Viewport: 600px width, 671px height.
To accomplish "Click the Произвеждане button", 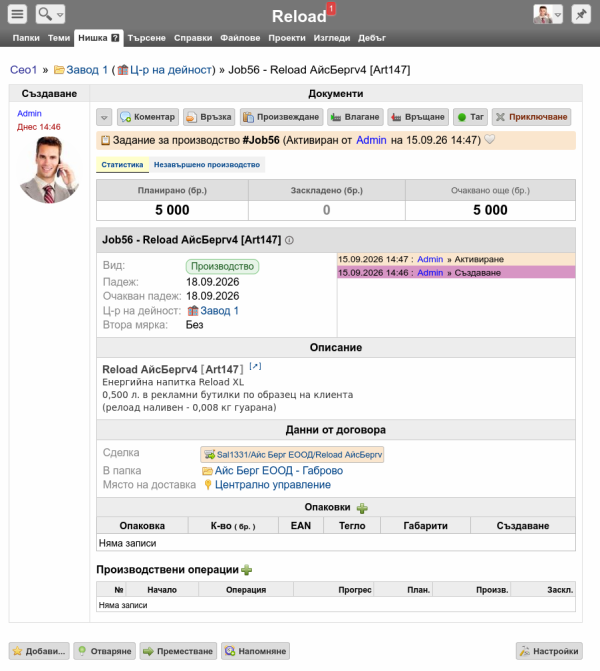I will click(x=281, y=117).
